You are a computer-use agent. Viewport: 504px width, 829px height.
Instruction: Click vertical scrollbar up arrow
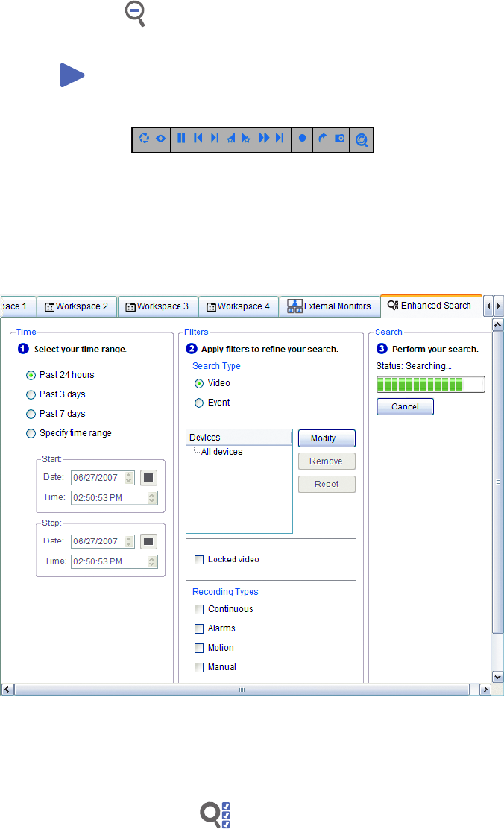click(x=497, y=325)
